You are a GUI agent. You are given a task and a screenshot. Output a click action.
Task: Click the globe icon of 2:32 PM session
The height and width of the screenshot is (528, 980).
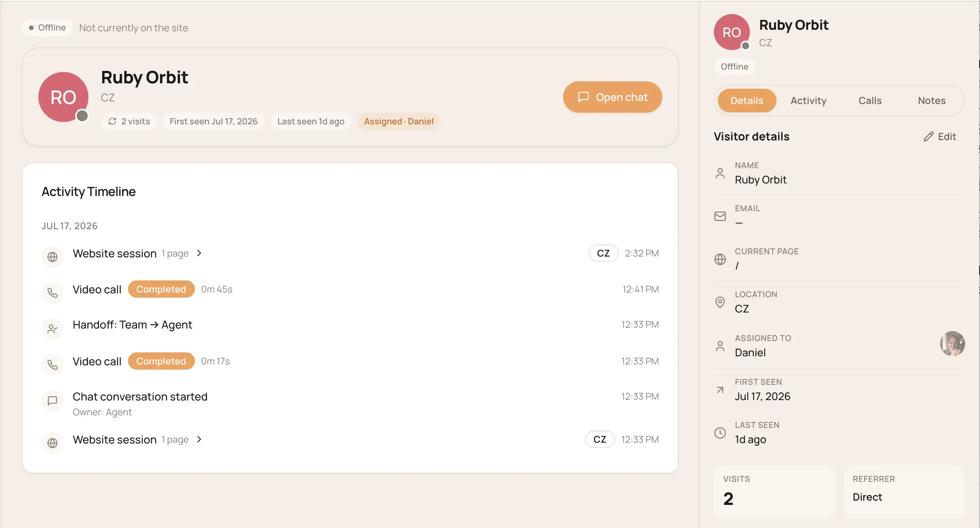click(x=52, y=257)
